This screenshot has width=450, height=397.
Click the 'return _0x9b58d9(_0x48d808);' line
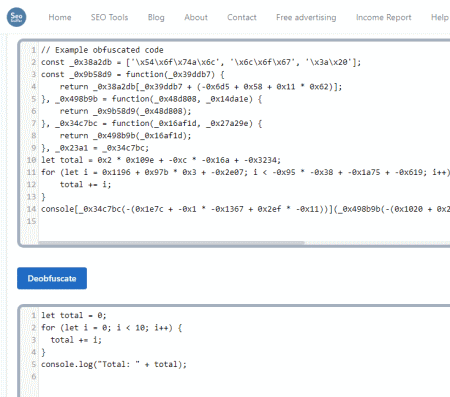125,111
